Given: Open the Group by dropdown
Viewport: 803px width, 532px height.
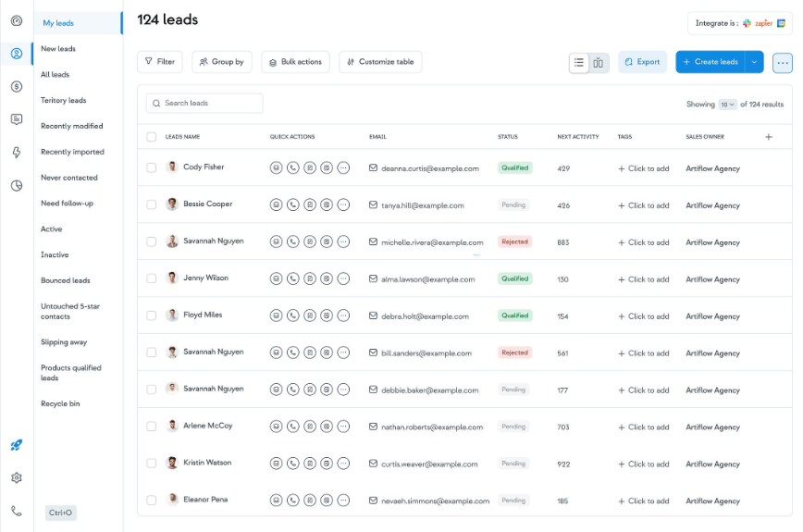Looking at the screenshot, I should tap(222, 62).
